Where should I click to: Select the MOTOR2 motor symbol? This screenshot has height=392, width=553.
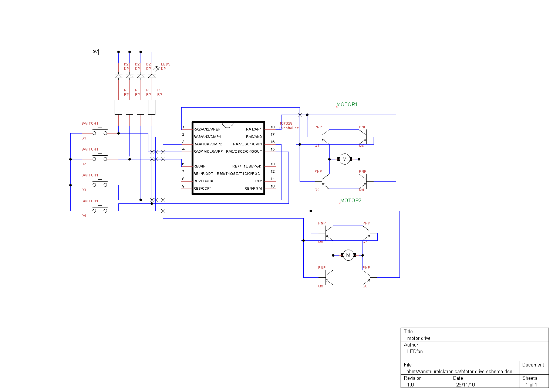pyautogui.click(x=348, y=255)
